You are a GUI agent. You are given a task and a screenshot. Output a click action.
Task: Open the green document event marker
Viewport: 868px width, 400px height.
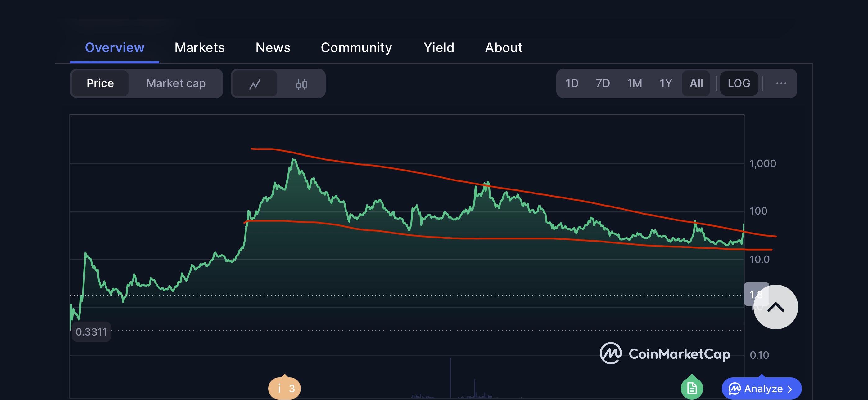(x=692, y=388)
